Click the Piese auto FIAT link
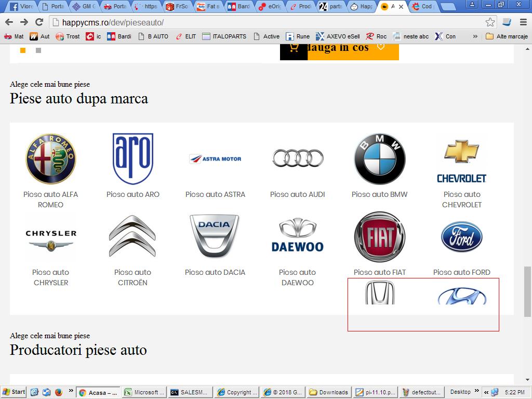 [x=380, y=272]
